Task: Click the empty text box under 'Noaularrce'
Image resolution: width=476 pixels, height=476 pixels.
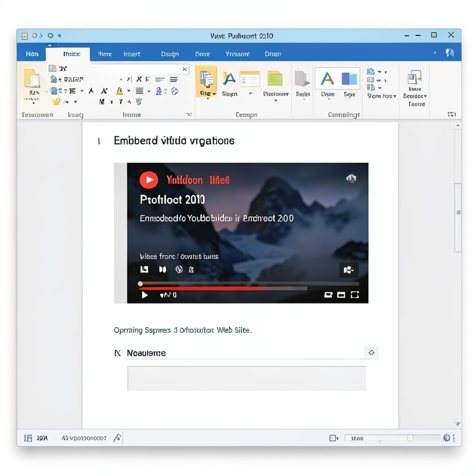Action: point(246,378)
